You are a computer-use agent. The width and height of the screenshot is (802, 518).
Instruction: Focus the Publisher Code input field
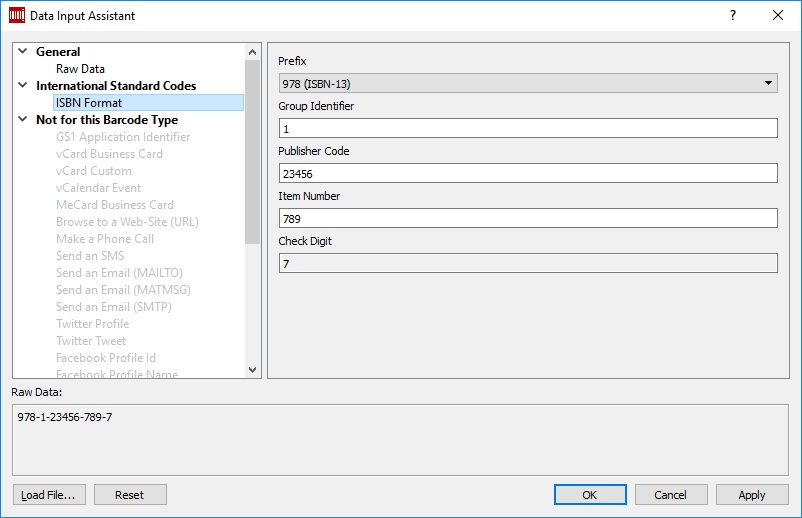click(x=528, y=173)
